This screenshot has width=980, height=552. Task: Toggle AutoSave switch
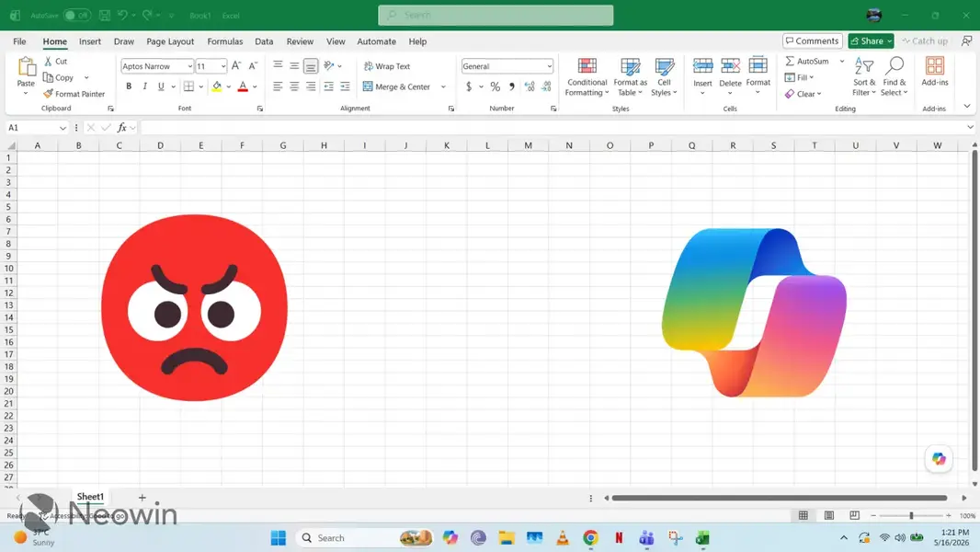click(77, 15)
